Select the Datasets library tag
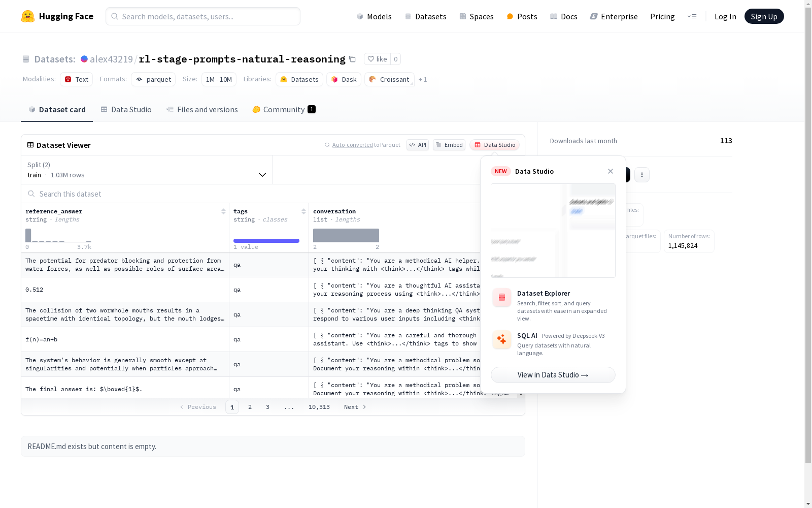This screenshot has width=812, height=508. pos(299,79)
